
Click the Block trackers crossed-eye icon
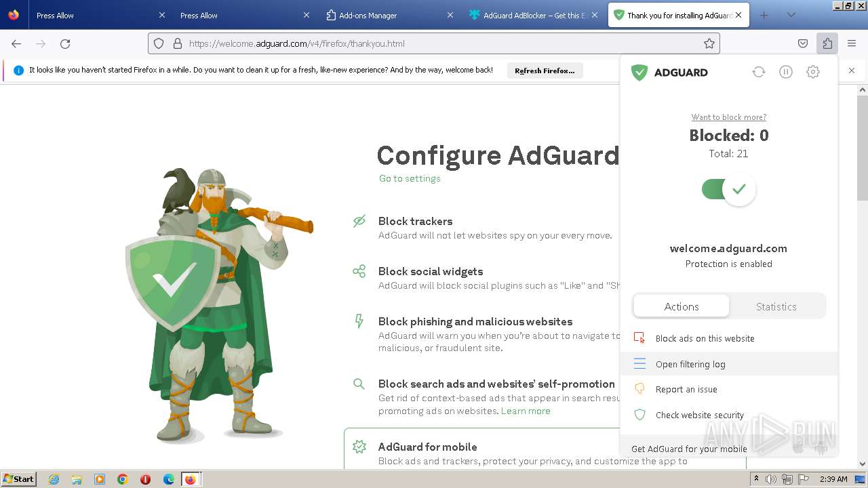(x=359, y=221)
